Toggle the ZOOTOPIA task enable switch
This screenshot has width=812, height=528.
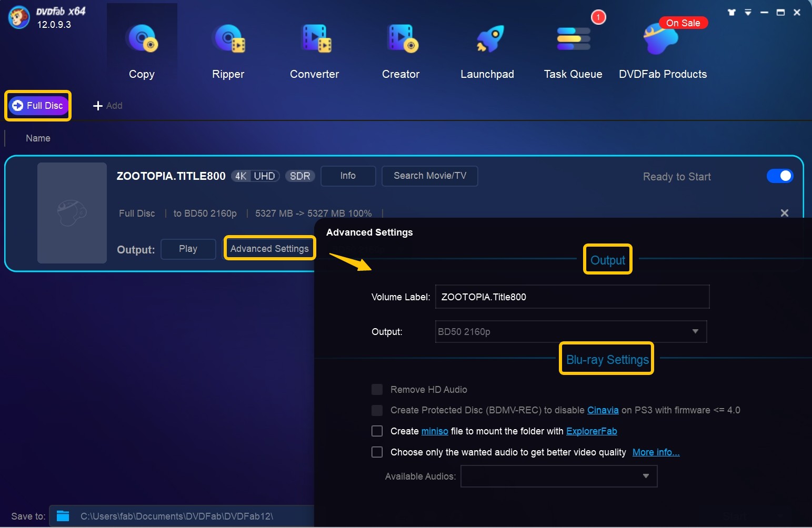click(780, 176)
